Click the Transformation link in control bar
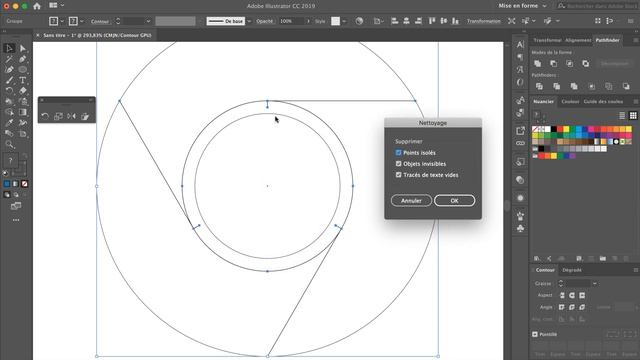Screen dimensions: 640x360 coord(484,21)
